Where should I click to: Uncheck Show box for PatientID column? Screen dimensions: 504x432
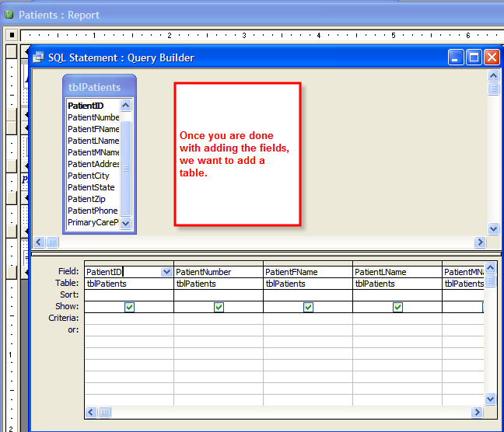129,307
